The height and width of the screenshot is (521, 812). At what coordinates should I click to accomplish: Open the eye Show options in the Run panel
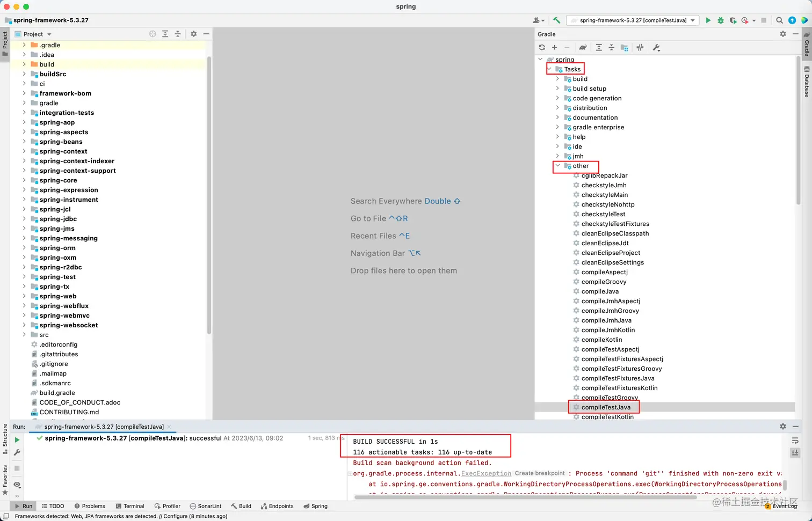tap(17, 485)
